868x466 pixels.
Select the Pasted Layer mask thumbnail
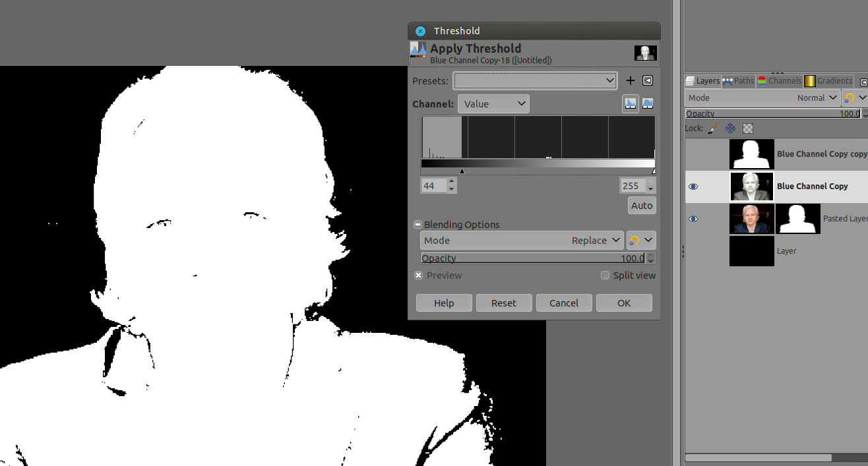[x=798, y=219]
